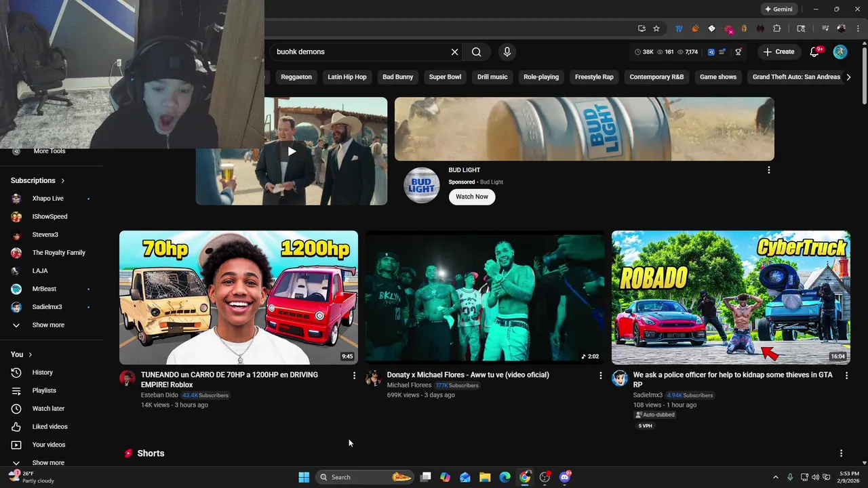Open Chrome three-dot menu
Screen dimensions: 868x488
click(x=857, y=28)
